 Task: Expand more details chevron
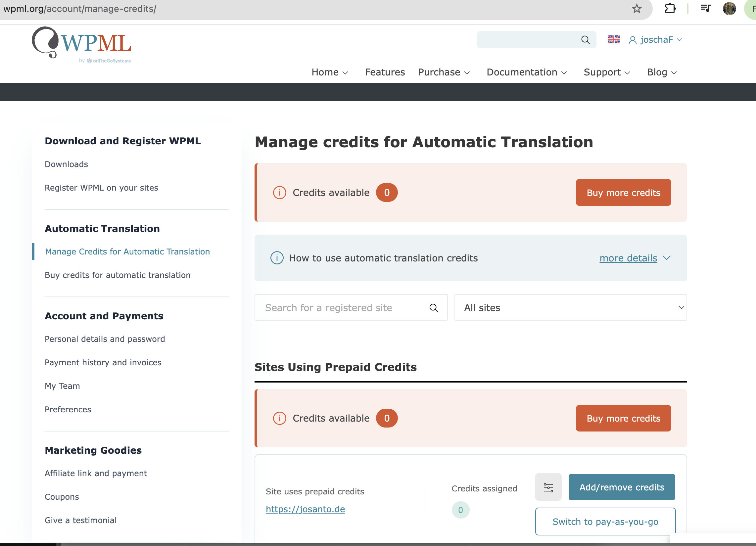click(x=666, y=258)
